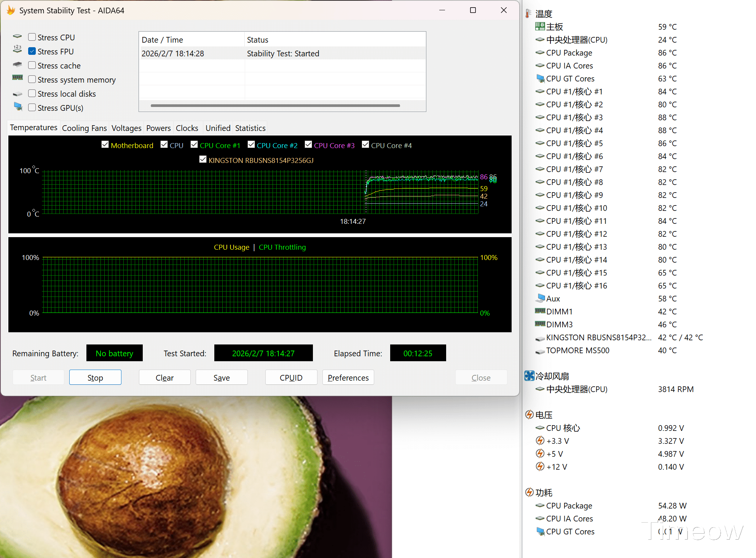Image resolution: width=756 pixels, height=558 pixels.
Task: Toggle the Motherboard graph checkbox
Action: pyautogui.click(x=105, y=145)
